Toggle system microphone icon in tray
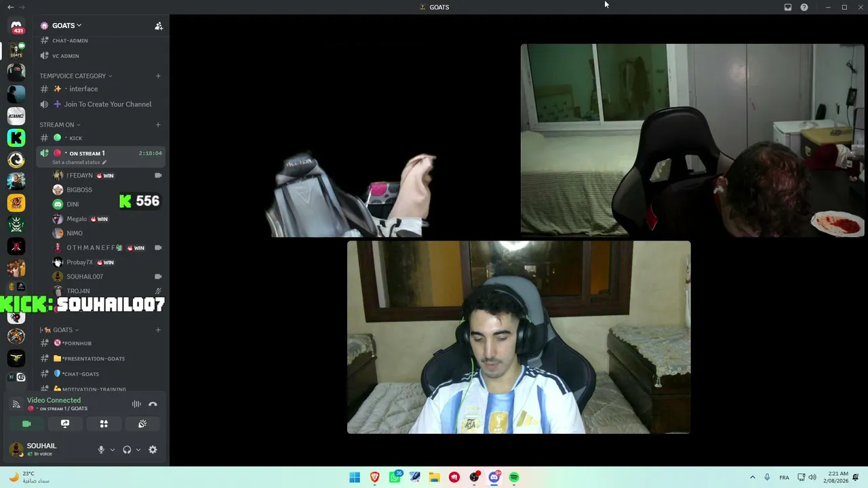868x488 pixels. 767,477
